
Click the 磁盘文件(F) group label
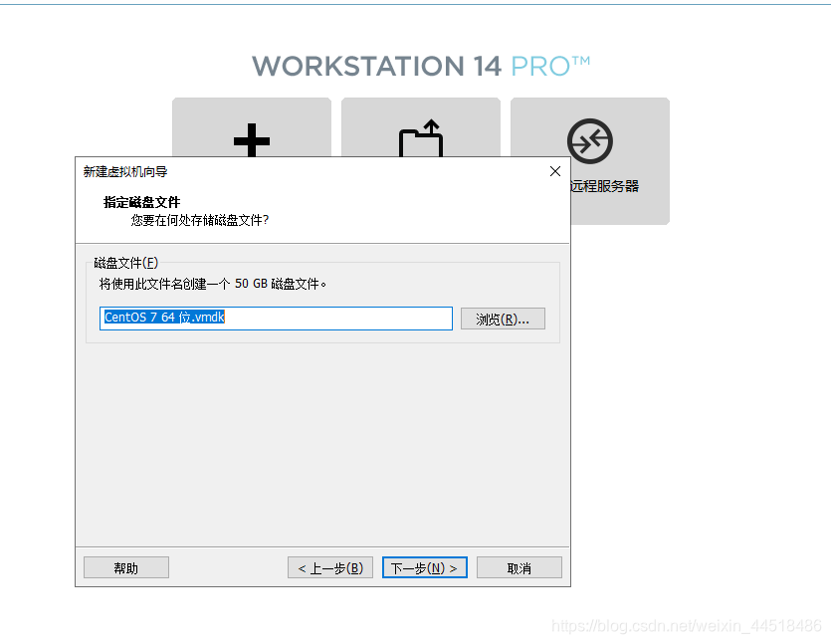click(126, 263)
